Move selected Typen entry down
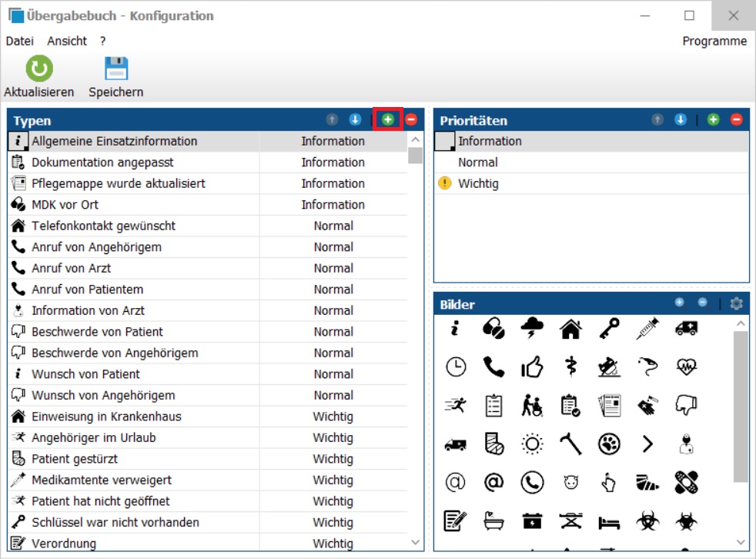Viewport: 756px width, 559px height. [x=355, y=119]
